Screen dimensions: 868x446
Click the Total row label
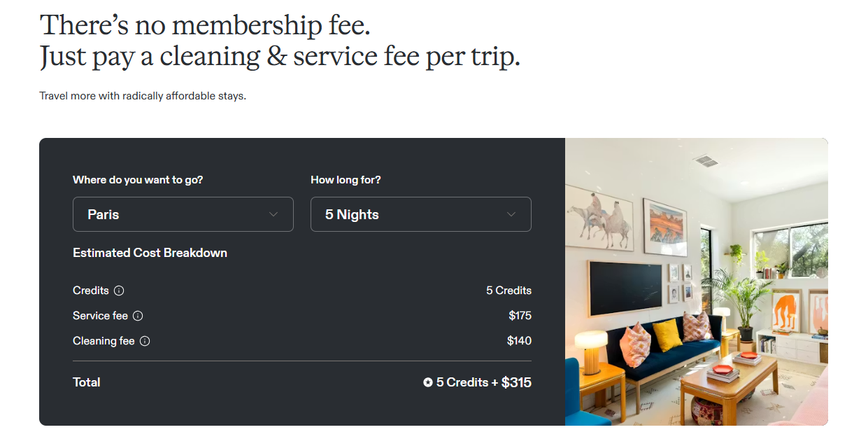click(87, 382)
